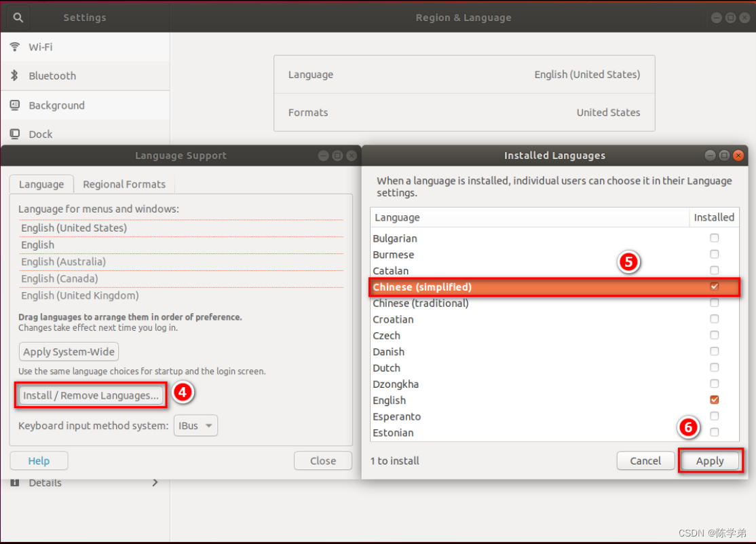Select English (Australia) in languages list
Image resolution: width=756 pixels, height=544 pixels.
(x=181, y=261)
